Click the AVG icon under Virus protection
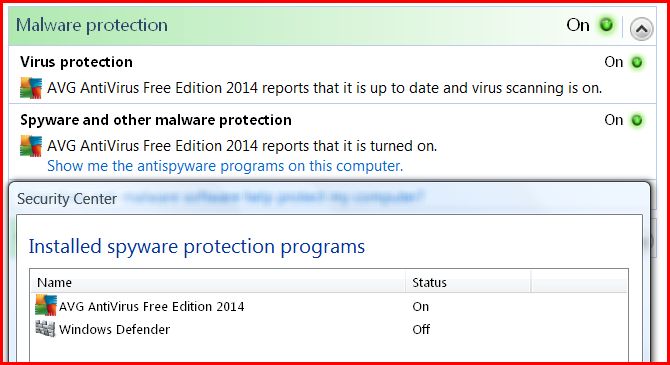The height and width of the screenshot is (365, 670). click(x=31, y=88)
